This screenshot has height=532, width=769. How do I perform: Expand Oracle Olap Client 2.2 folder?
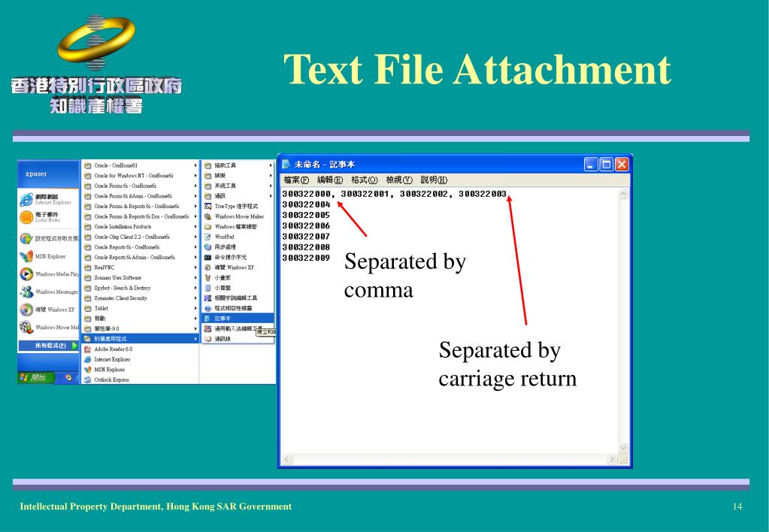pos(141,237)
